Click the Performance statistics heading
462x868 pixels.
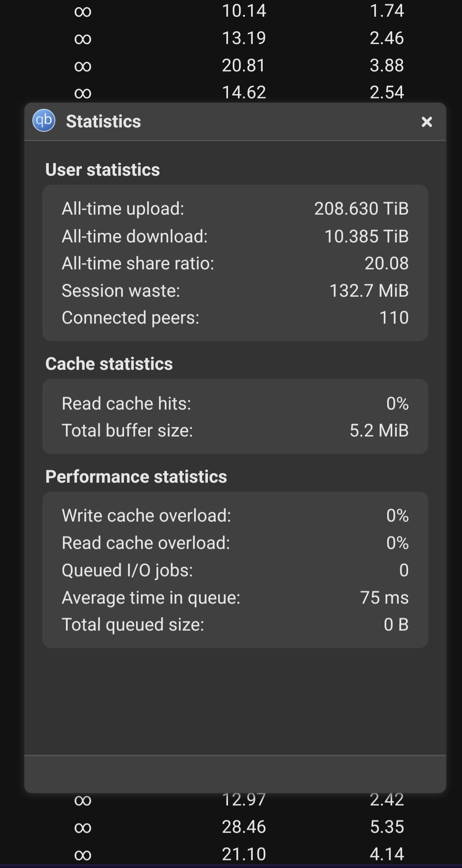coord(136,477)
